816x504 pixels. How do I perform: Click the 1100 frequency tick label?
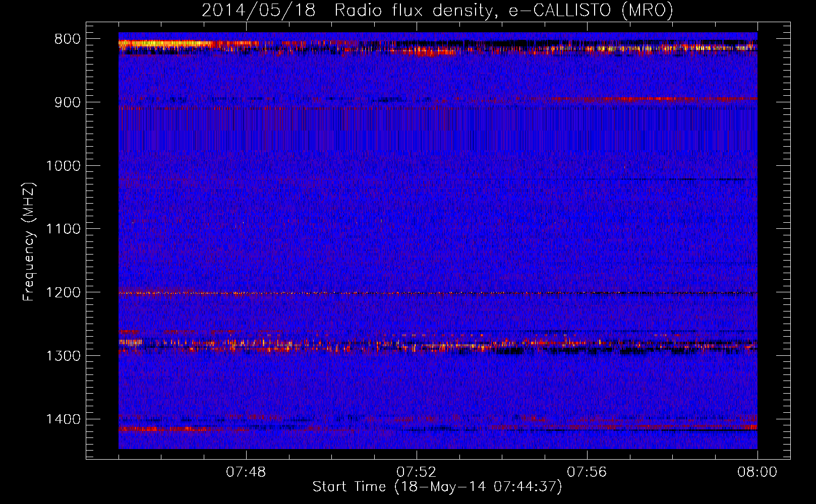click(63, 229)
